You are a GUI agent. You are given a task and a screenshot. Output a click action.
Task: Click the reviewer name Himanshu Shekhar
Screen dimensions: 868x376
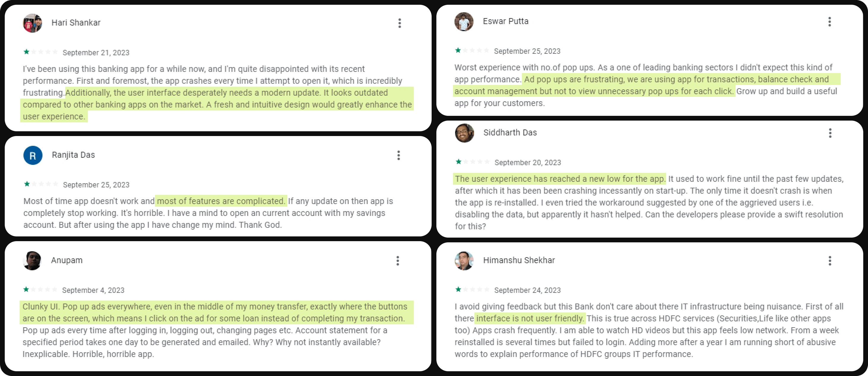click(519, 260)
